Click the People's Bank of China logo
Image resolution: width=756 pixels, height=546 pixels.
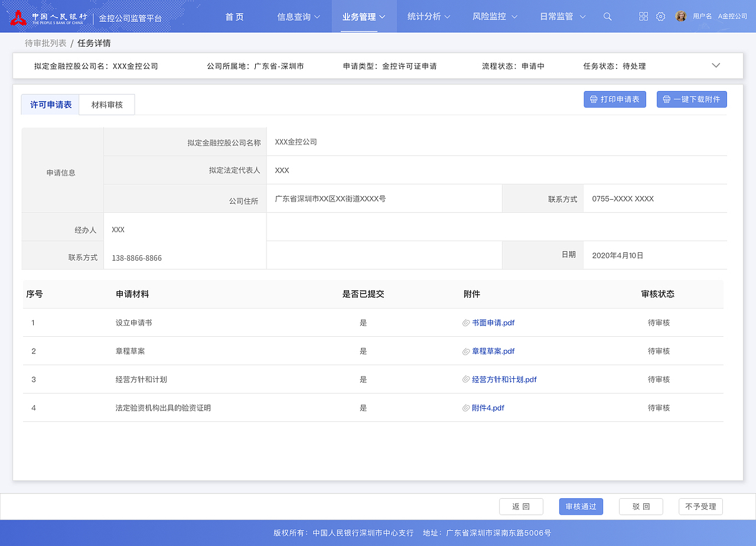[x=19, y=16]
